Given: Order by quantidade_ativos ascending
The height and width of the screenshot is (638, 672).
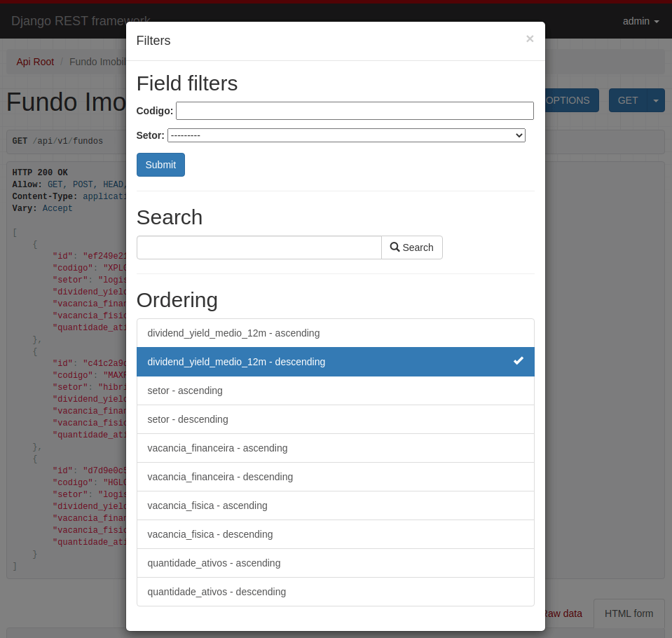Looking at the screenshot, I should point(335,563).
